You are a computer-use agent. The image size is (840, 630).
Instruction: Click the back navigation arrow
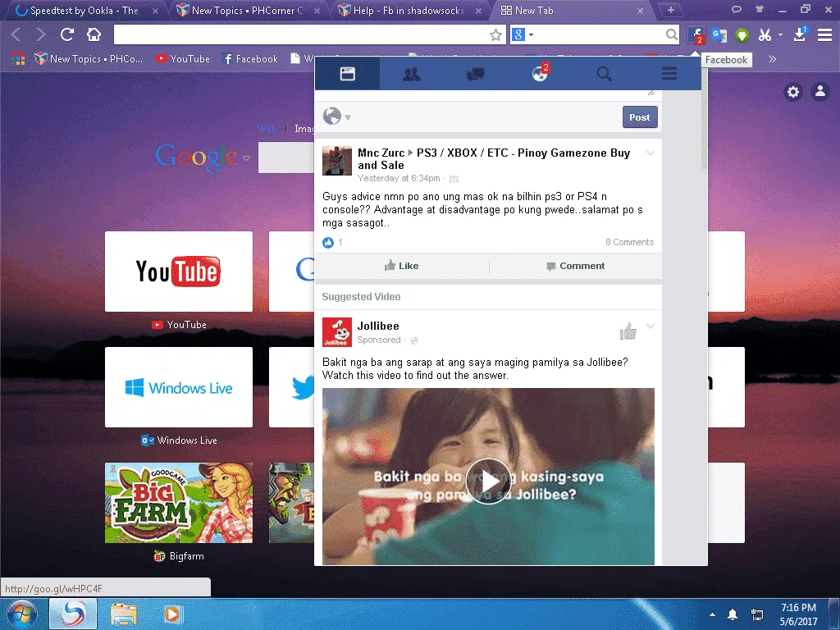(x=16, y=34)
